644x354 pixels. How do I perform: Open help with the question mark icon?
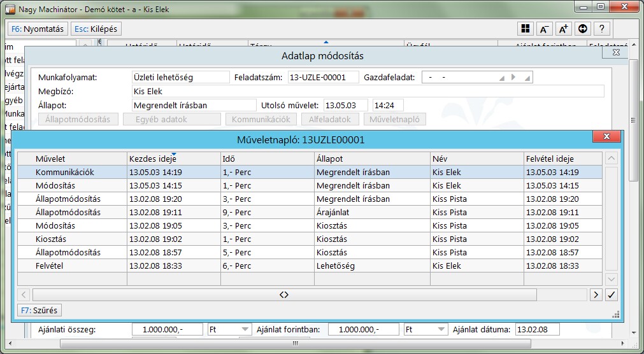(x=602, y=29)
